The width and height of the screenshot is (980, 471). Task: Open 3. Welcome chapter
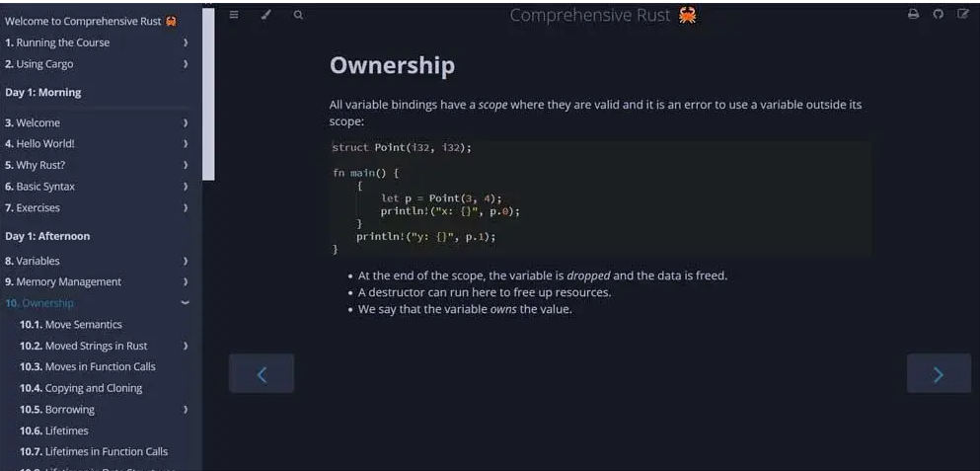click(33, 122)
